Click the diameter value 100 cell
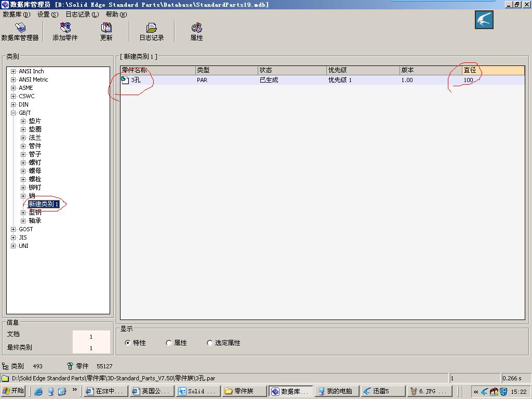This screenshot has width=532, height=399. pos(468,80)
